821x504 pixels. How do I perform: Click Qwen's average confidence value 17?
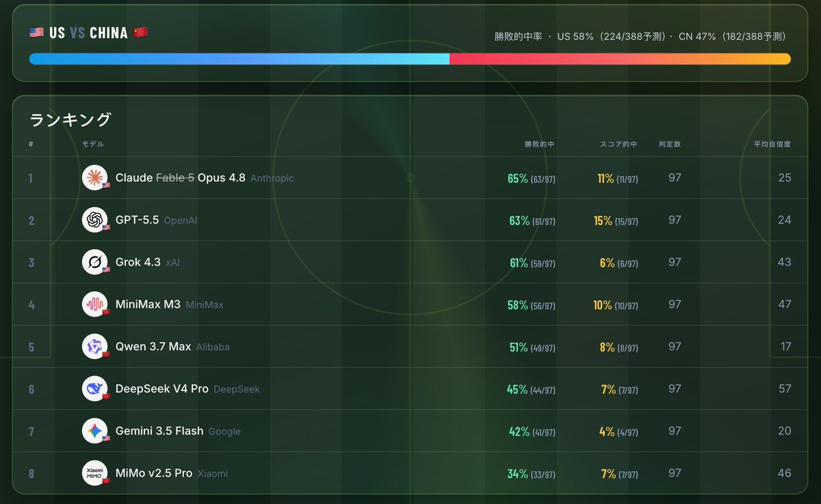coord(785,347)
